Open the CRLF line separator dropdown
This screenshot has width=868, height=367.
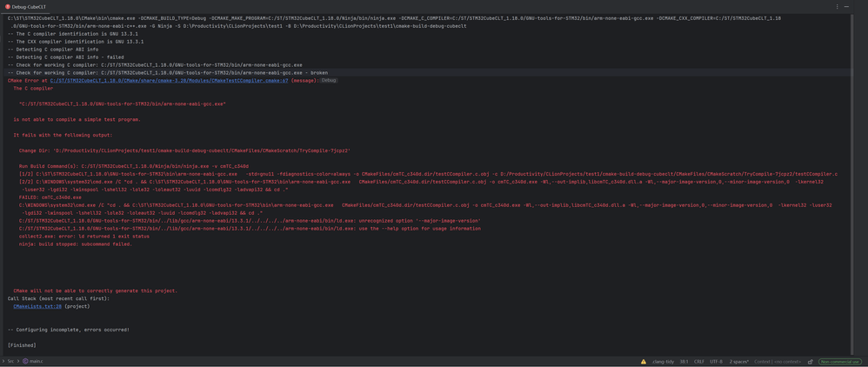[x=698, y=361]
